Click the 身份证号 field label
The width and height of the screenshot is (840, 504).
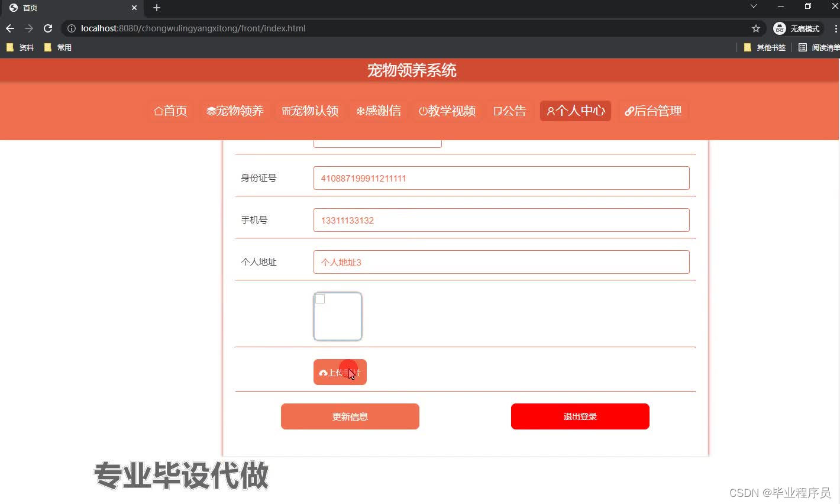pos(259,178)
